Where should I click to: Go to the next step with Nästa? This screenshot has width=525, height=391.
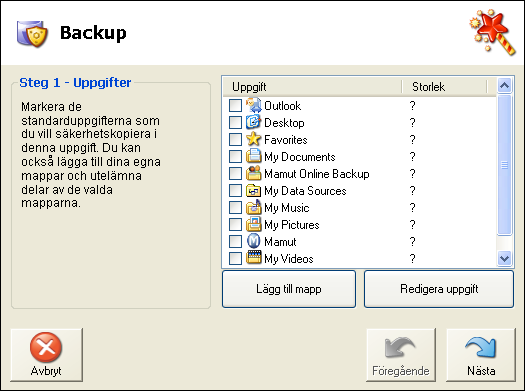(x=481, y=355)
